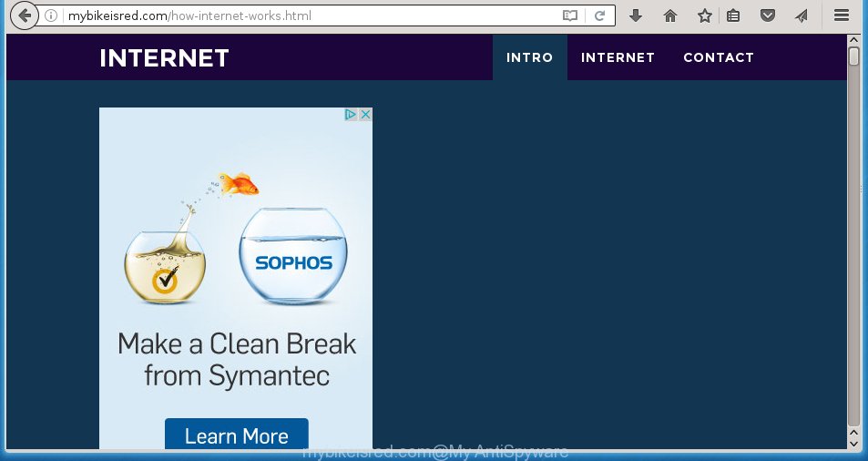Bookmark this page with the star
Screen dimensions: 868x461
[704, 15]
